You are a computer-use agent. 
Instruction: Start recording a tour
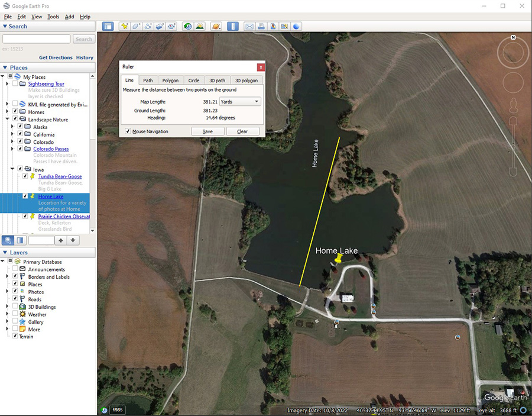coord(171,27)
